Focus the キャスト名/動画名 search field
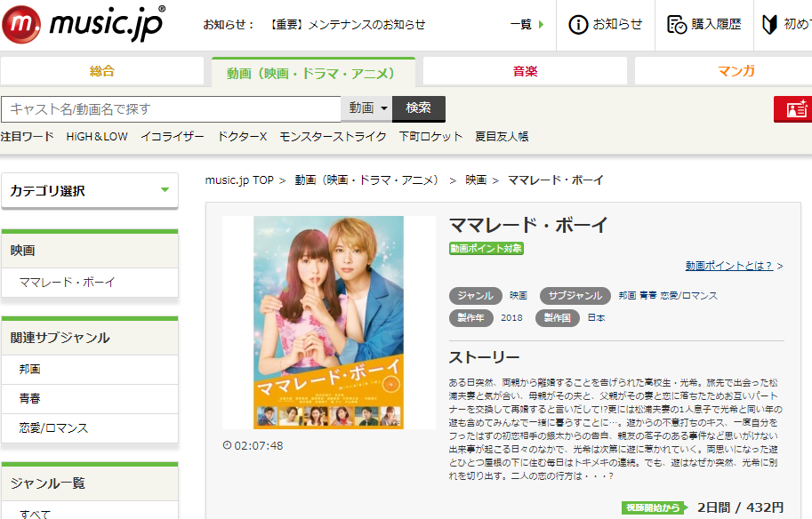812x519 pixels. (171, 108)
